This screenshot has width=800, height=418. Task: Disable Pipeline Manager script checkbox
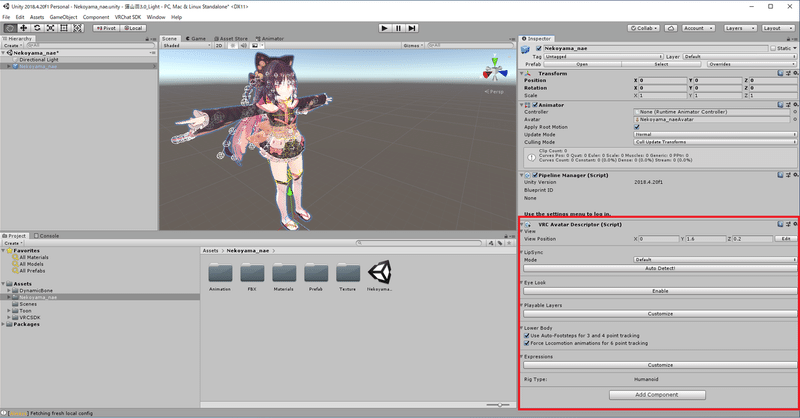pos(535,175)
